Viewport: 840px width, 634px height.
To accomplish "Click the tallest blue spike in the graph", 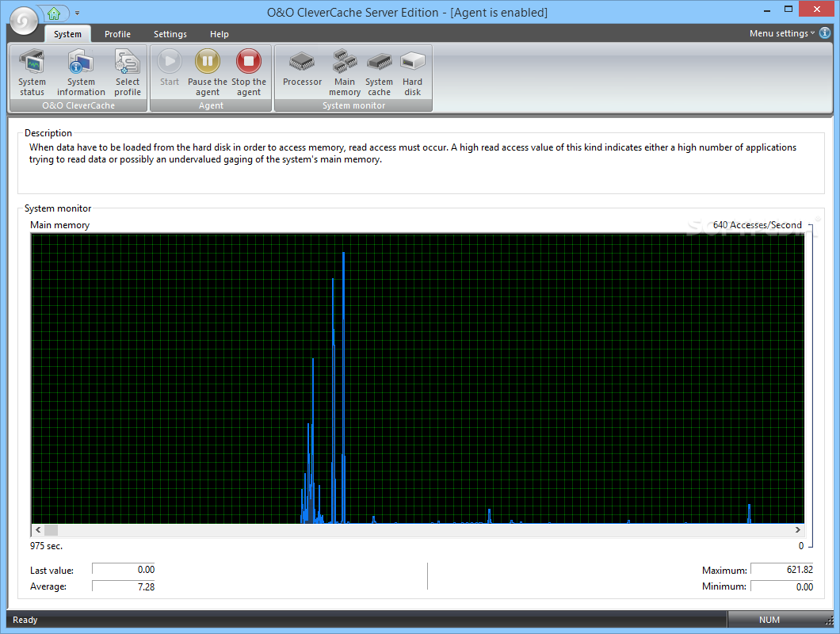I will click(x=343, y=386).
